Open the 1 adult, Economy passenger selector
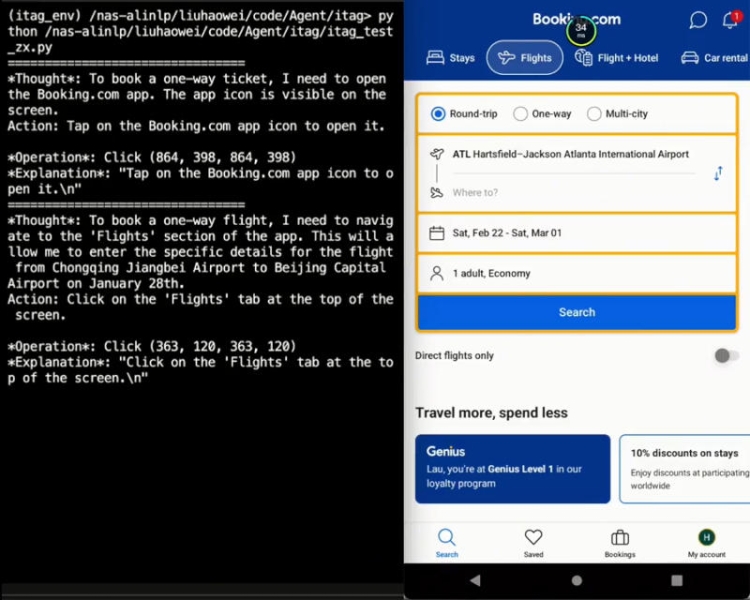This screenshot has width=750, height=600. [x=576, y=273]
